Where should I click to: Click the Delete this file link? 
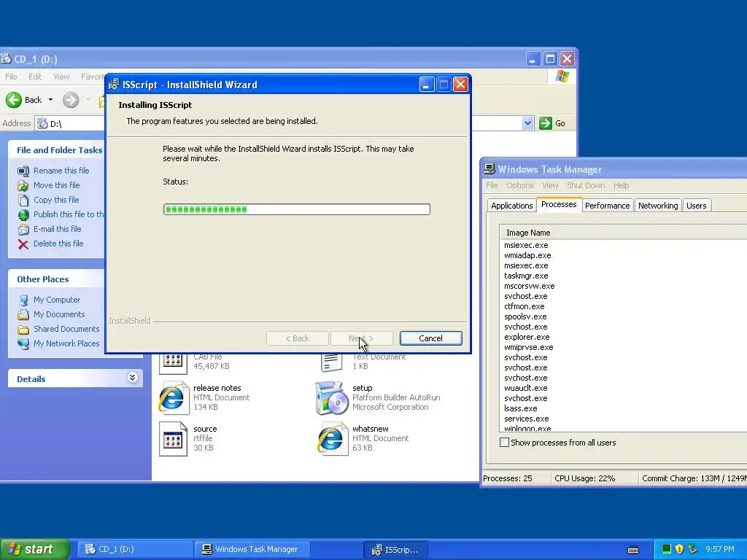(x=58, y=244)
